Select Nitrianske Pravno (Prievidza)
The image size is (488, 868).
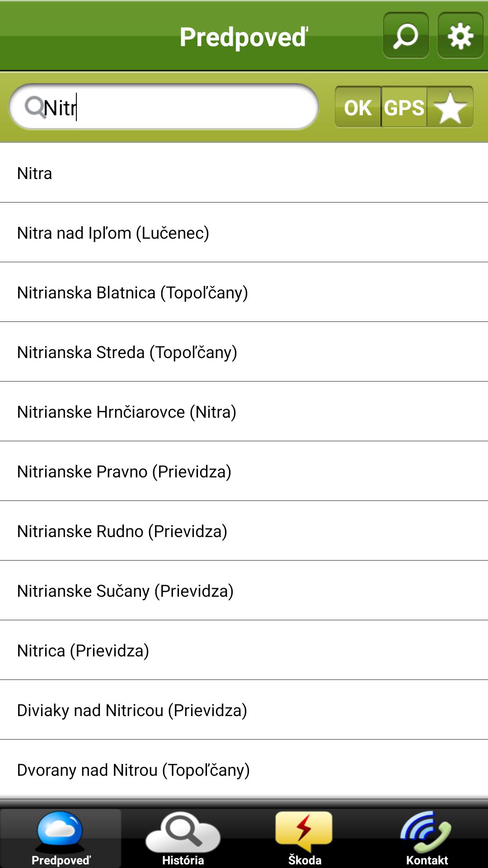pos(244,472)
